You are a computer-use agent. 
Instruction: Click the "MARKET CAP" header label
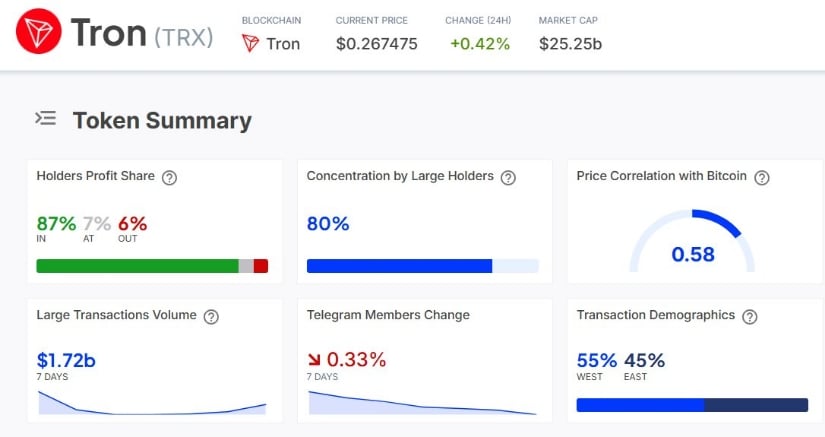[568, 21]
